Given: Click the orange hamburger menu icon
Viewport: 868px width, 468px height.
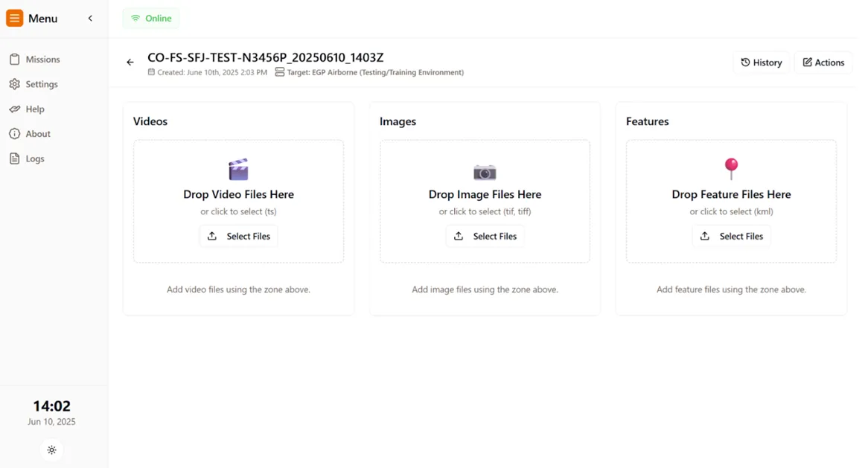Looking at the screenshot, I should coord(14,19).
